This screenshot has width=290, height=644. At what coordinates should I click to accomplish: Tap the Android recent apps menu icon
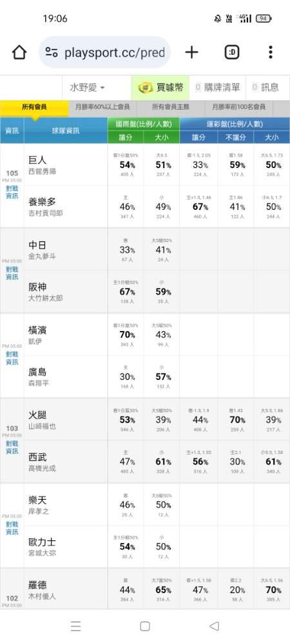pyautogui.click(x=75, y=626)
